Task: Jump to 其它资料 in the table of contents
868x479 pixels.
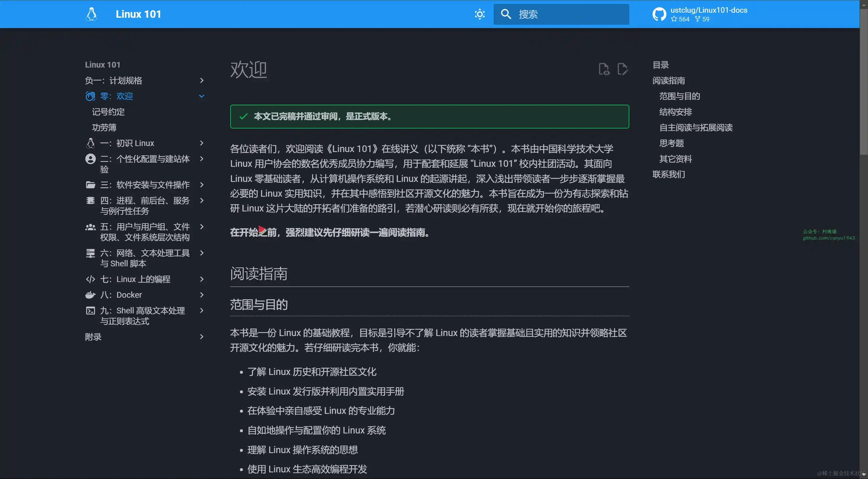Action: [x=675, y=159]
